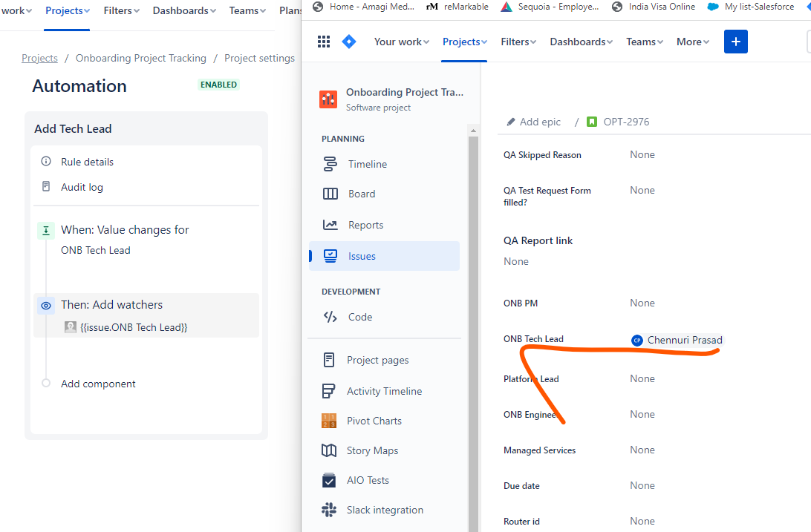Image resolution: width=811 pixels, height=532 pixels.
Task: Select the Add watchers eye action
Action: [46, 306]
